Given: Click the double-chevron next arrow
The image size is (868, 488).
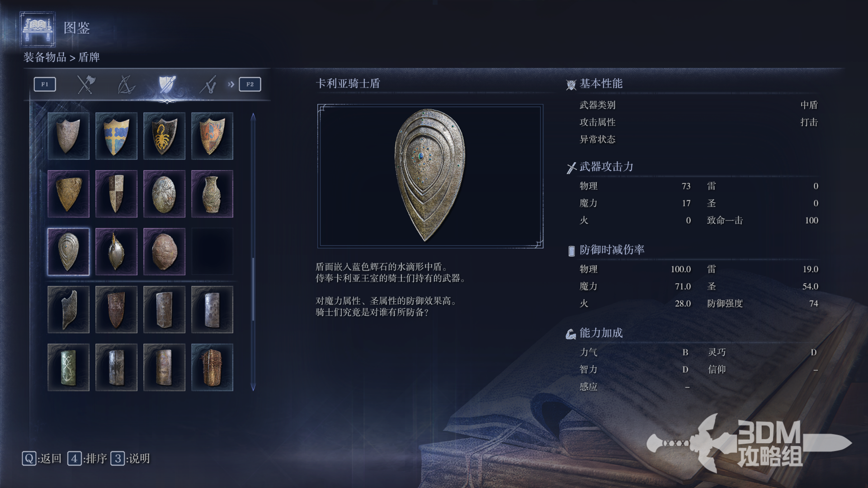Looking at the screenshot, I should 231,84.
